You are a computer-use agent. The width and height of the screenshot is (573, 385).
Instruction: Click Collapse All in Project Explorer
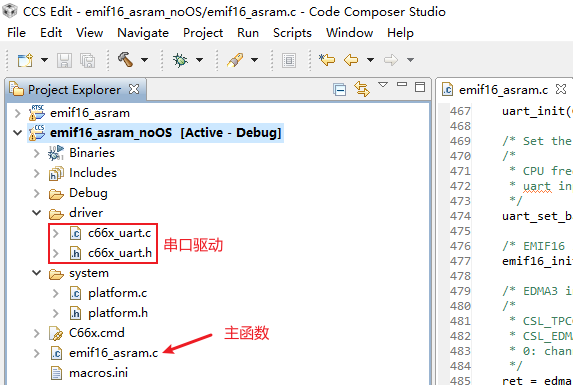(x=339, y=89)
